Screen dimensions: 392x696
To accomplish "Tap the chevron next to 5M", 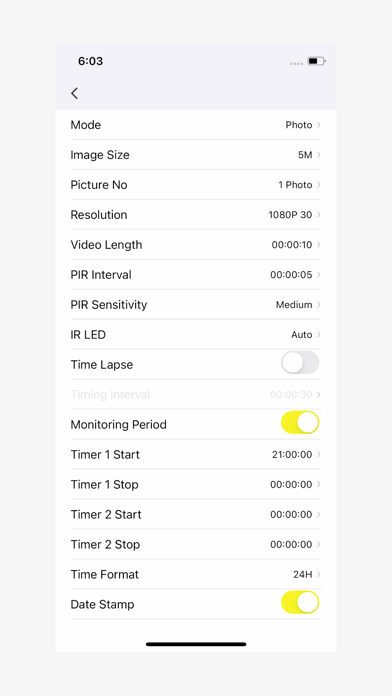I will [319, 155].
